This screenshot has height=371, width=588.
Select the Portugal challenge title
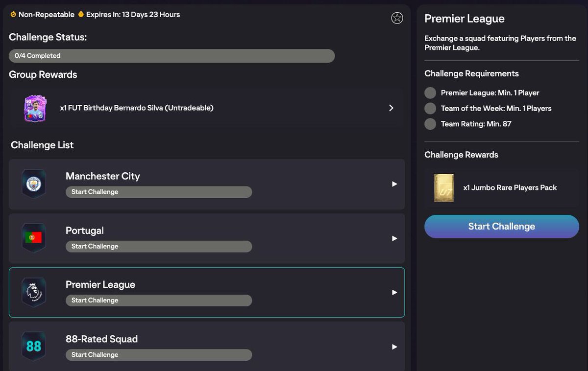85,231
